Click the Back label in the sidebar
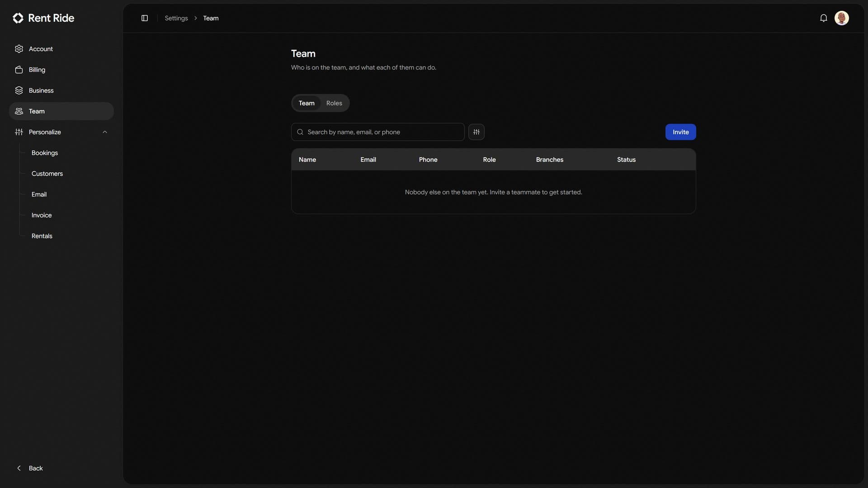Viewport: 868px width, 488px height. [x=36, y=468]
